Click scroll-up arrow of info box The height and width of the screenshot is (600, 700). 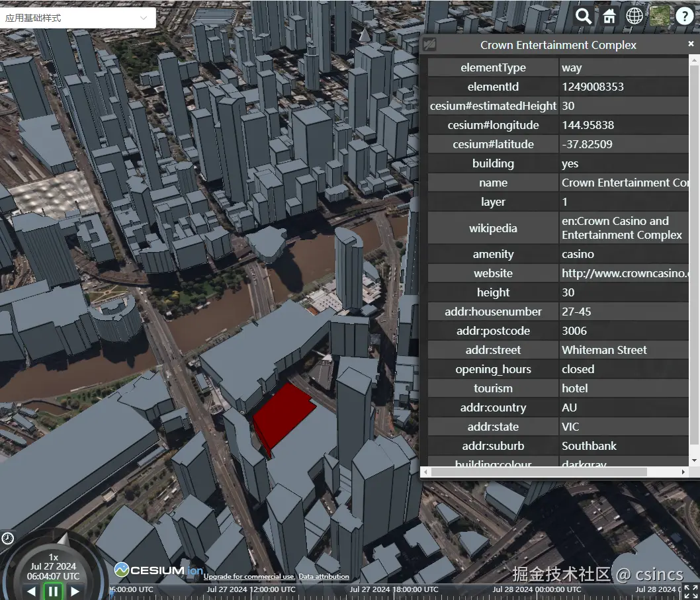tap(694, 58)
